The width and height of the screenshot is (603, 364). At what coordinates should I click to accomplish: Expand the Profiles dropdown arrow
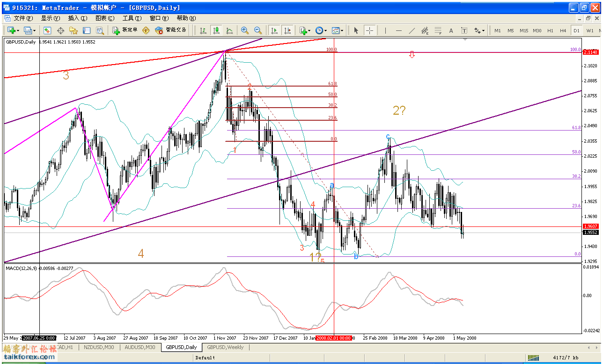[35, 31]
